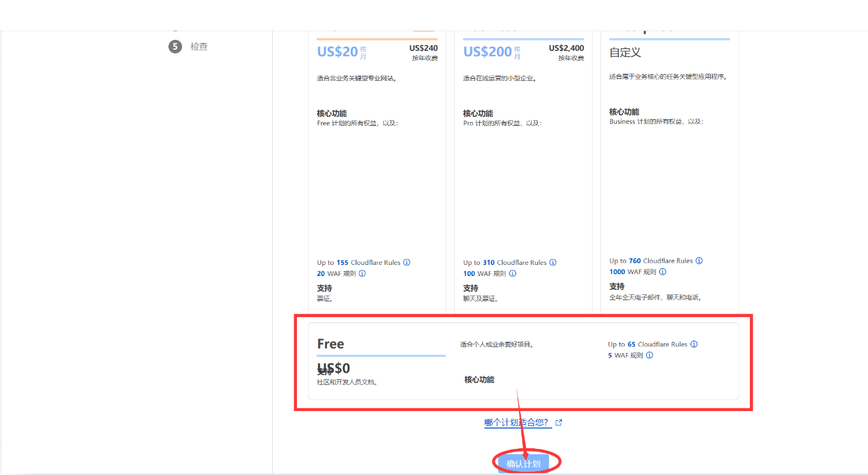Screen dimensions: 868x475
Task: Click info icon beside 20 WAF 规则
Action: point(362,274)
